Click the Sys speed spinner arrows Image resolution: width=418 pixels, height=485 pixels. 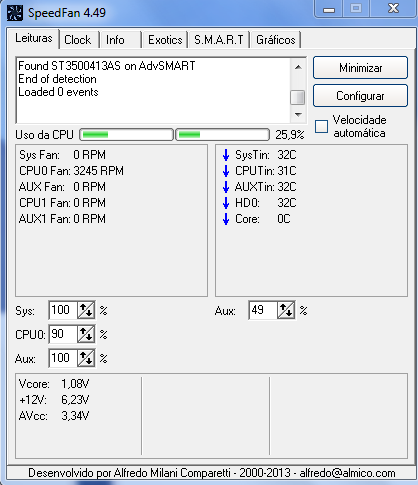pyautogui.click(x=86, y=310)
